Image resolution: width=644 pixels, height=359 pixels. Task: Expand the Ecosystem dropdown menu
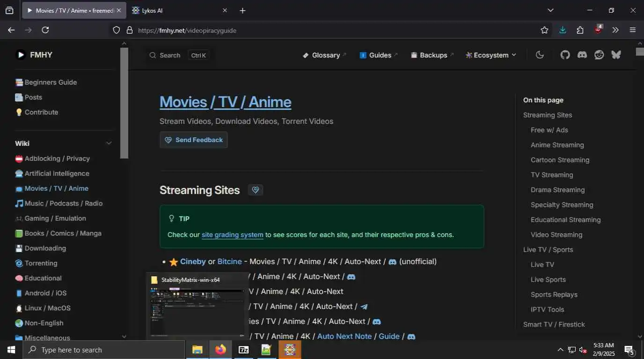click(x=491, y=55)
